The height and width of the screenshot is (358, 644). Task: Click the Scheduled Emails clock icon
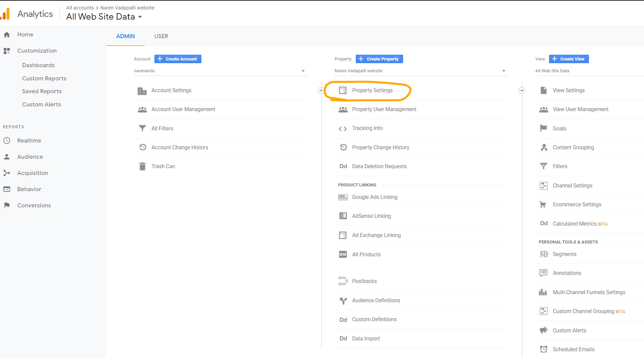(x=543, y=349)
